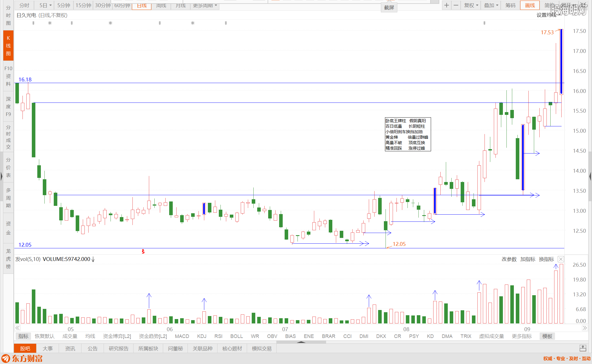Toggle 画线 drawing mode
Screen dimensions: 592x364
coord(530,5)
